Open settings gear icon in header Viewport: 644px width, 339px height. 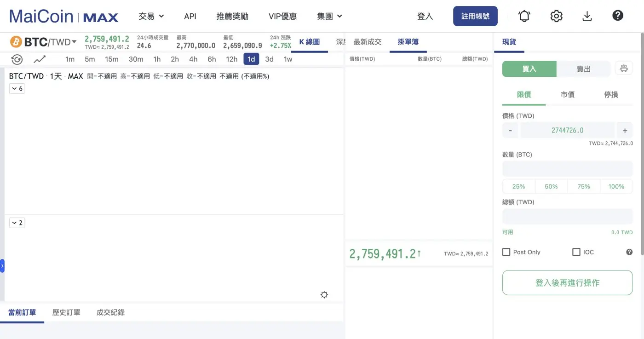[x=556, y=16]
